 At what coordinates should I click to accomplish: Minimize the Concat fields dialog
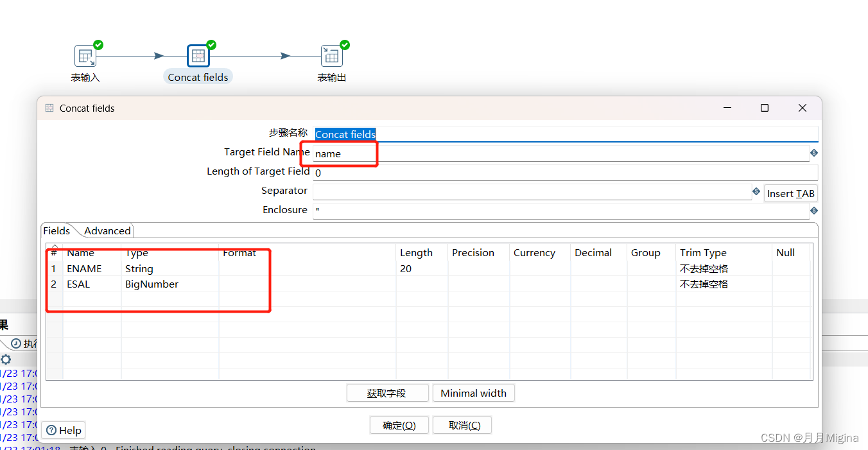pos(727,108)
